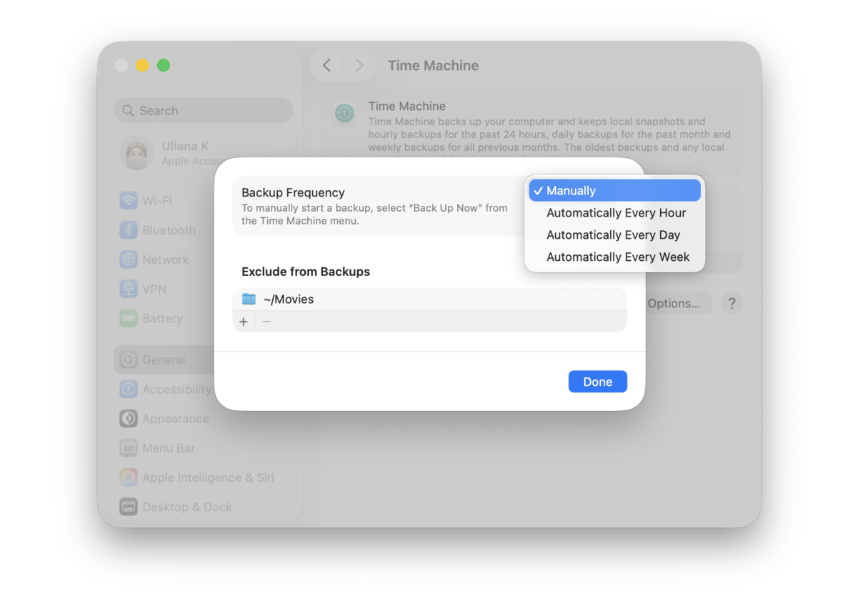Image resolution: width=868 pixels, height=604 pixels.
Task: Open Accessibility via its sidebar icon
Action: point(129,389)
